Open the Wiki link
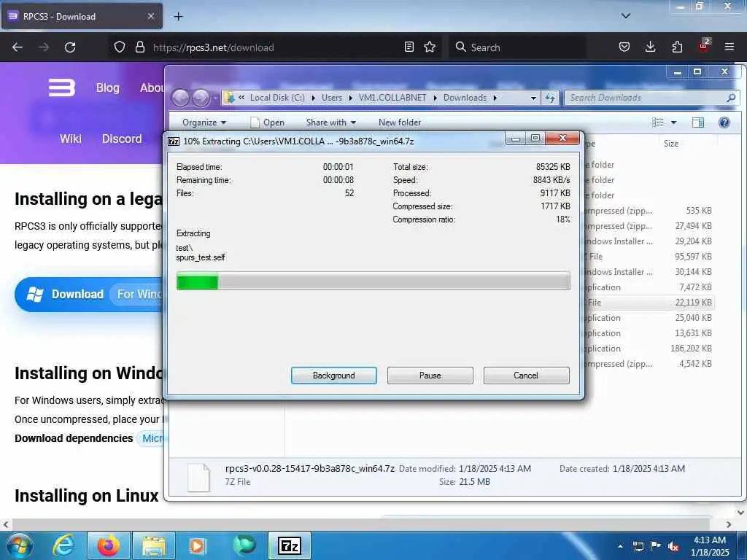The height and width of the screenshot is (560, 747). coord(71,139)
